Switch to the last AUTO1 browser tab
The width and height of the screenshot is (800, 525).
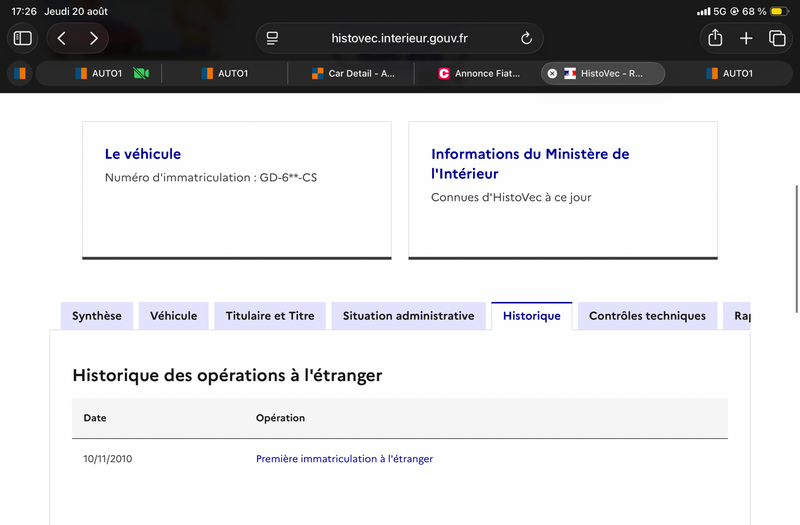click(730, 73)
